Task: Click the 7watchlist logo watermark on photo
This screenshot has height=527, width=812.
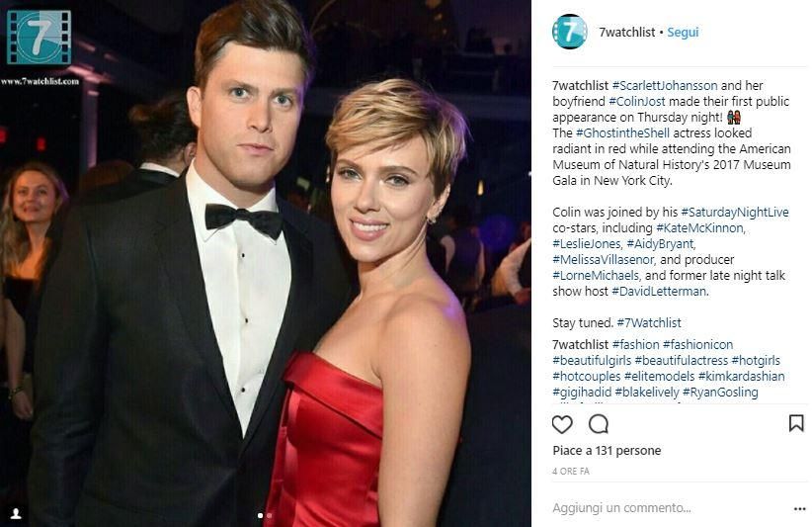Action: tap(40, 38)
